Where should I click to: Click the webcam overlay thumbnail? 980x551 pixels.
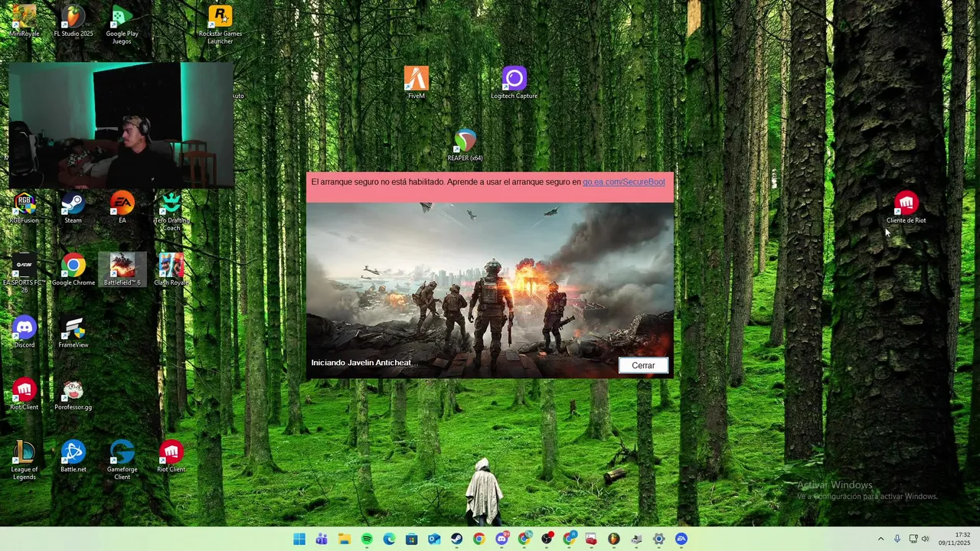pyautogui.click(x=121, y=125)
